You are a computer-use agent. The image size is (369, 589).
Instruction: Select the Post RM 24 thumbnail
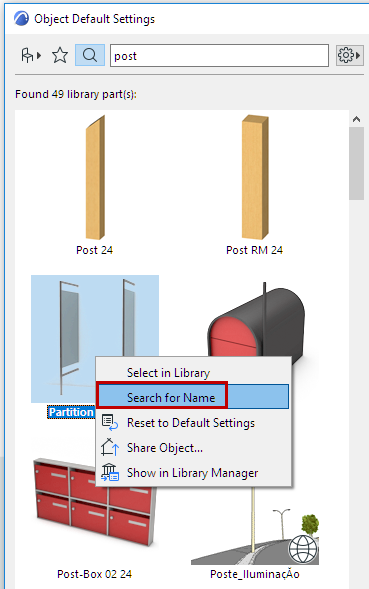(255, 177)
